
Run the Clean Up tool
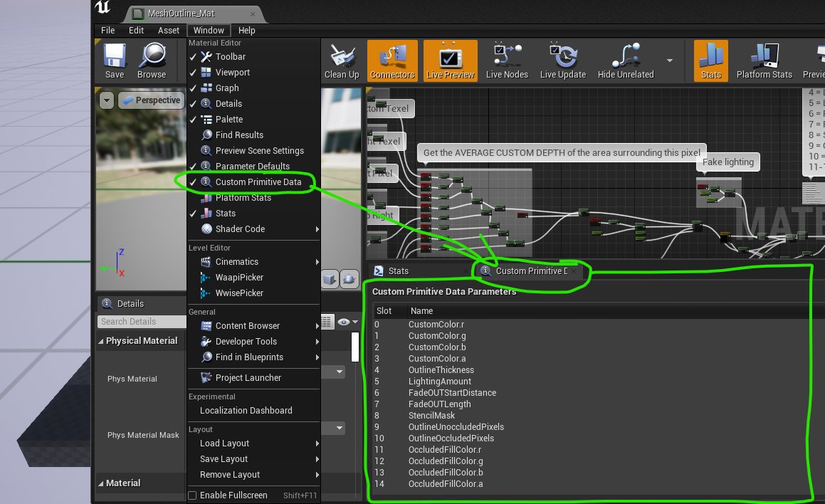(342, 61)
